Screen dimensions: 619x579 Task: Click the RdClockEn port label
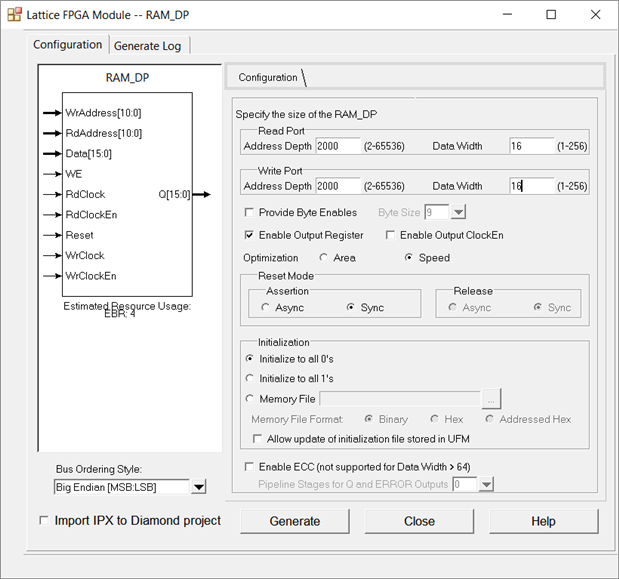pos(92,215)
